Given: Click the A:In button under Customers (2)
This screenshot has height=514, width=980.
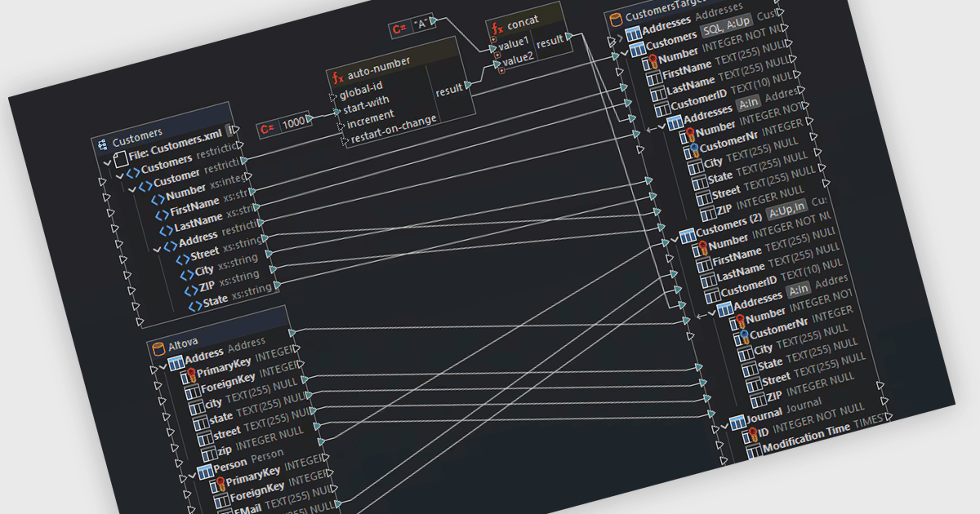Looking at the screenshot, I should click(800, 288).
